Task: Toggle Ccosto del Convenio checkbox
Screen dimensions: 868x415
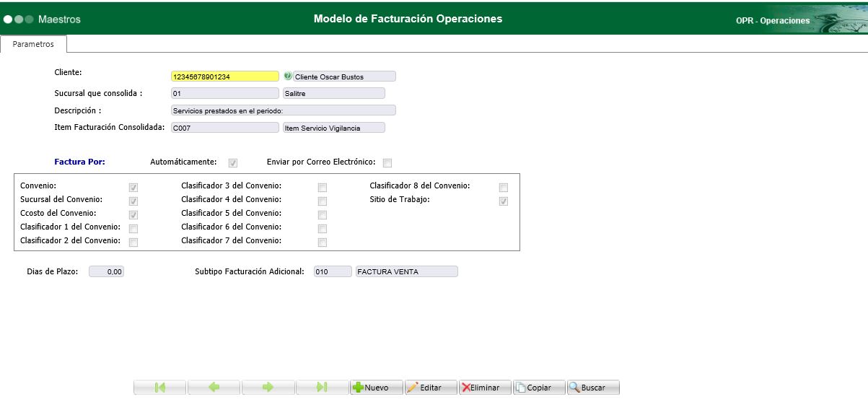Action: click(133, 215)
